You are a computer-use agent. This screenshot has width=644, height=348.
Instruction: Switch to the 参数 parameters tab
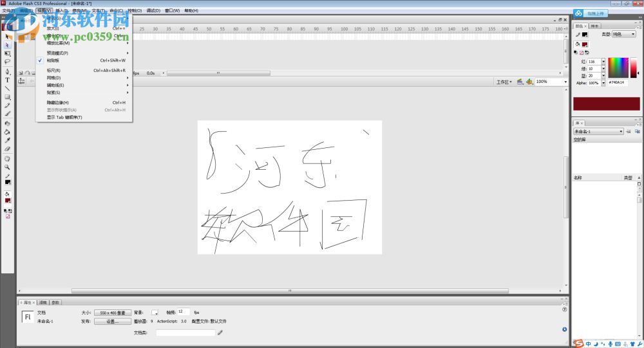[x=55, y=302]
